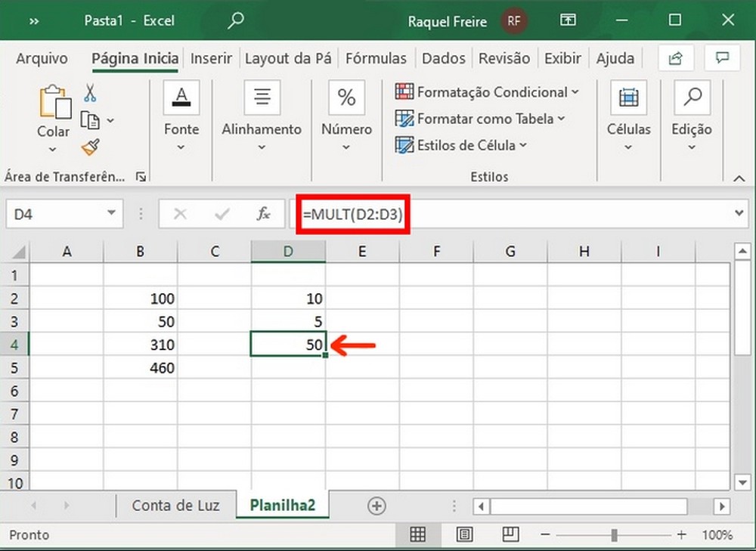Open the comments icon
Screen dimensions: 756x551
[x=722, y=58]
